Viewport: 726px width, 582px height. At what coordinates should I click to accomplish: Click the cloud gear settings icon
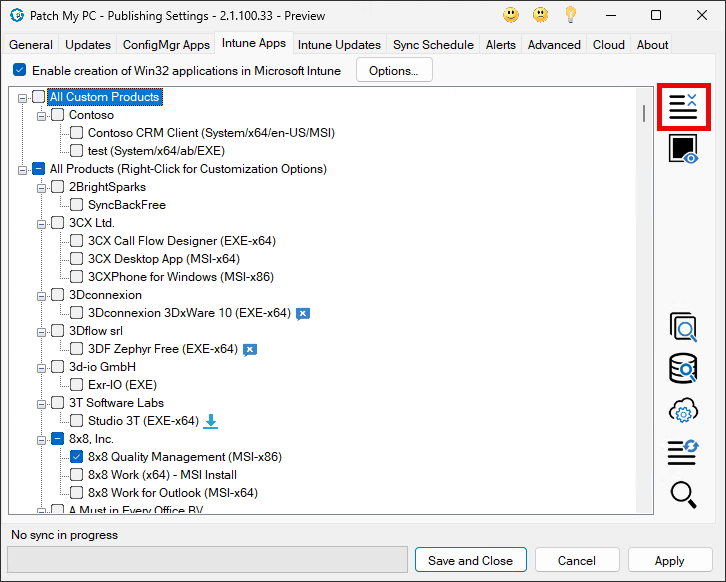point(683,411)
